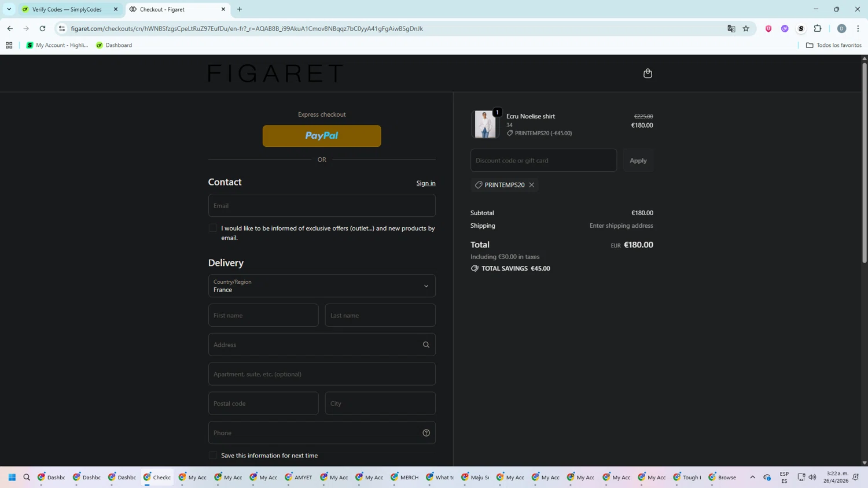Image resolution: width=868 pixels, height=488 pixels.
Task: Open the browser extensions puzzle icon
Action: 818,28
